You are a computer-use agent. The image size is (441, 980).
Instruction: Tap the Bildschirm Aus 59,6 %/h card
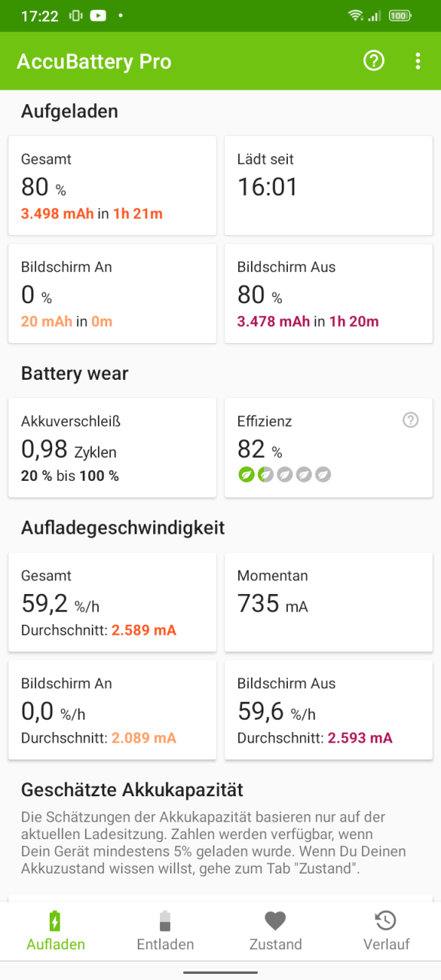[328, 710]
